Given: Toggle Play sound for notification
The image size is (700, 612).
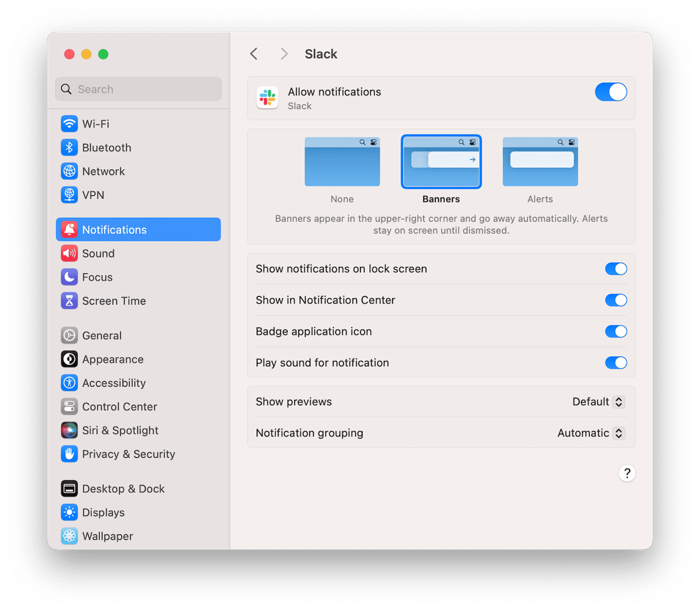Looking at the screenshot, I should pos(616,363).
